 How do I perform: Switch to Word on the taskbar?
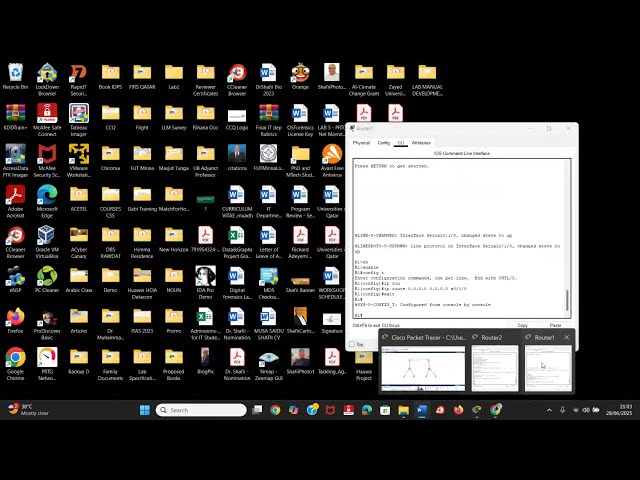click(x=422, y=410)
